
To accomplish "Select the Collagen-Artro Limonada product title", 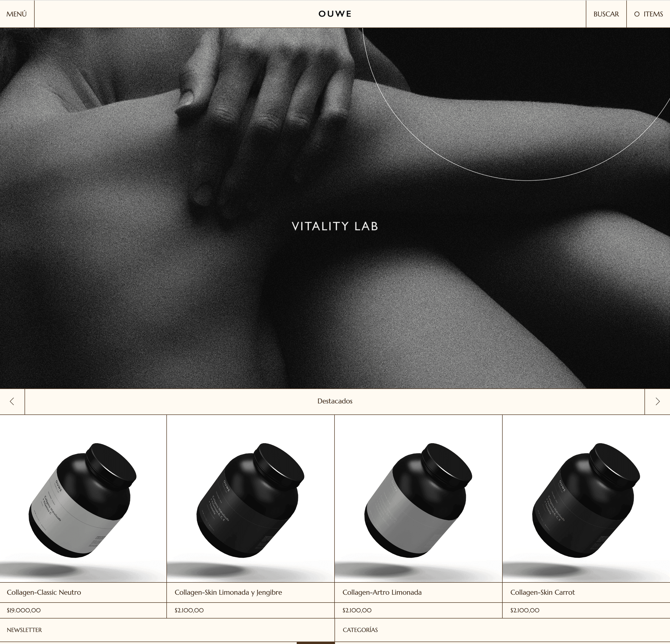I will point(382,592).
